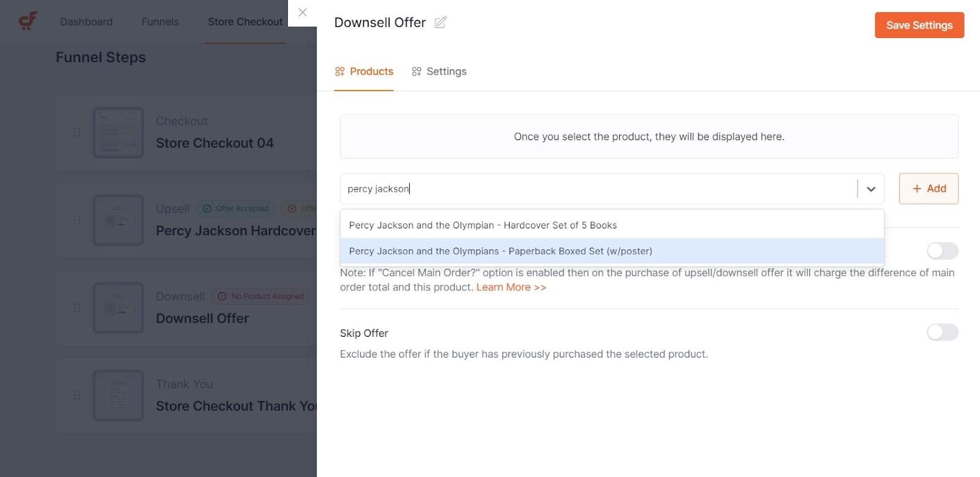Select Percy Jackson Hardcover Set of 5 Books
This screenshot has height=477, width=980.
612,225
